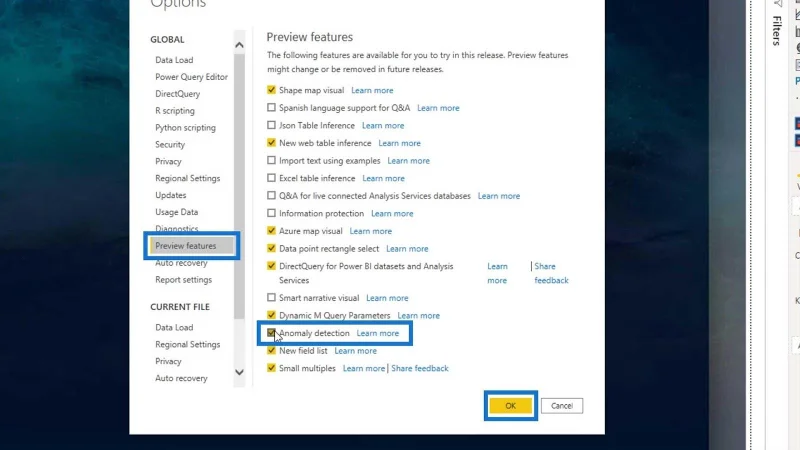Open Report settings in the sidebar
The width and height of the screenshot is (800, 450).
click(183, 280)
